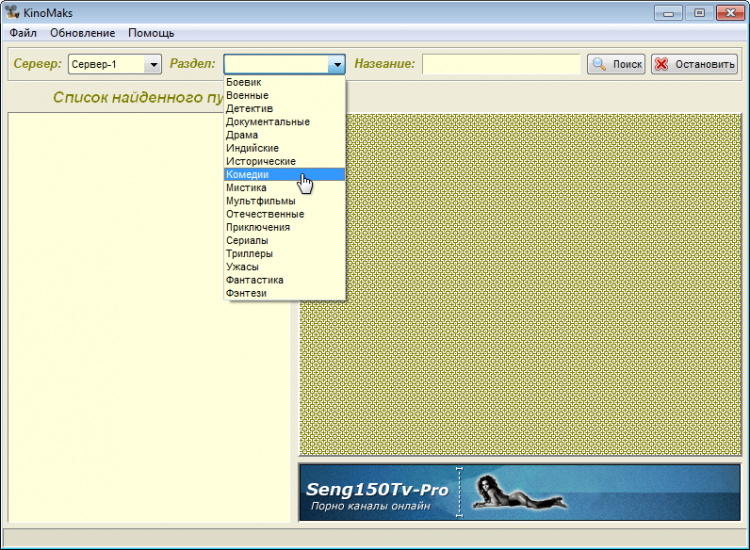This screenshot has width=750, height=550.
Task: Minimize the KinoMaks window
Action: (668, 13)
